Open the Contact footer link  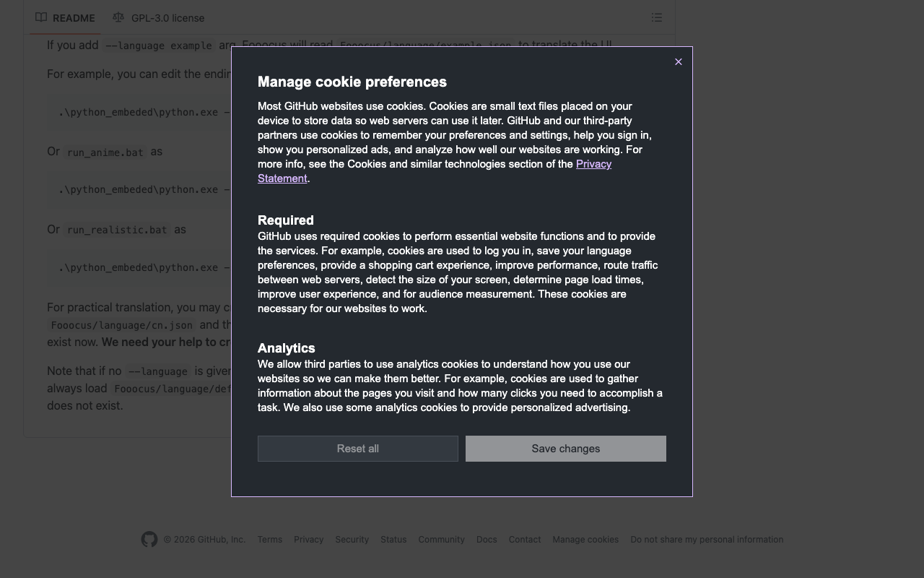click(525, 540)
